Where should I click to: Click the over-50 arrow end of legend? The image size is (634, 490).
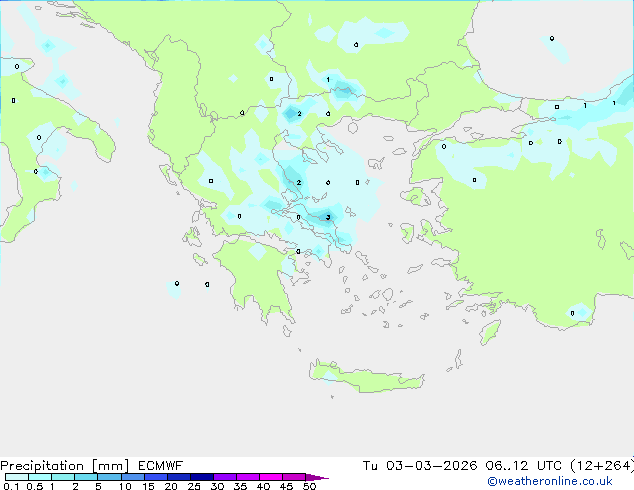pos(317,478)
